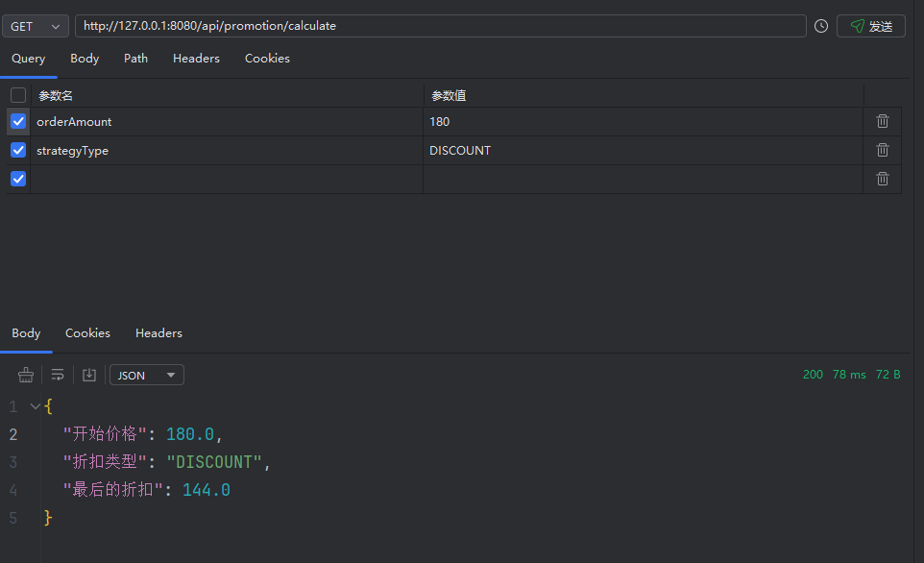Open the request Headers tab

pyautogui.click(x=196, y=59)
